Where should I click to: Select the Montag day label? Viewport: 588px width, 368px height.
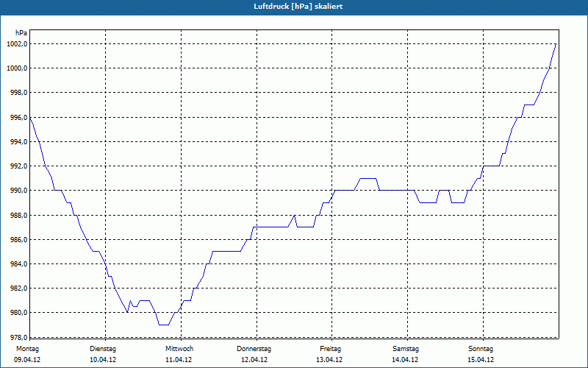click(x=27, y=349)
